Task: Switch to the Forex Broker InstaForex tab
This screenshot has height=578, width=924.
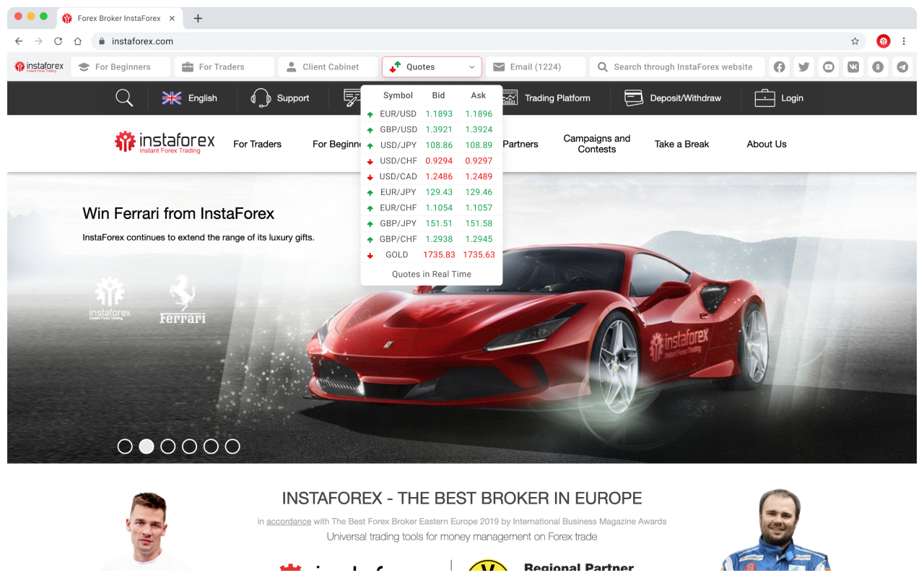Action: [119, 18]
